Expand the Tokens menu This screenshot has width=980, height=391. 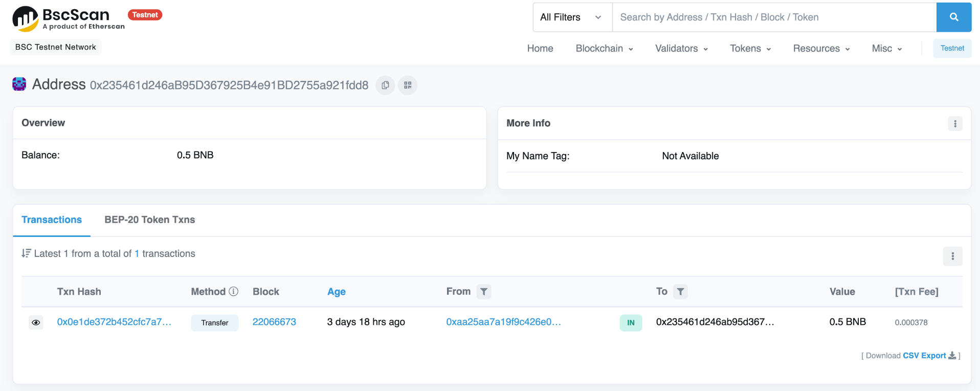[750, 49]
